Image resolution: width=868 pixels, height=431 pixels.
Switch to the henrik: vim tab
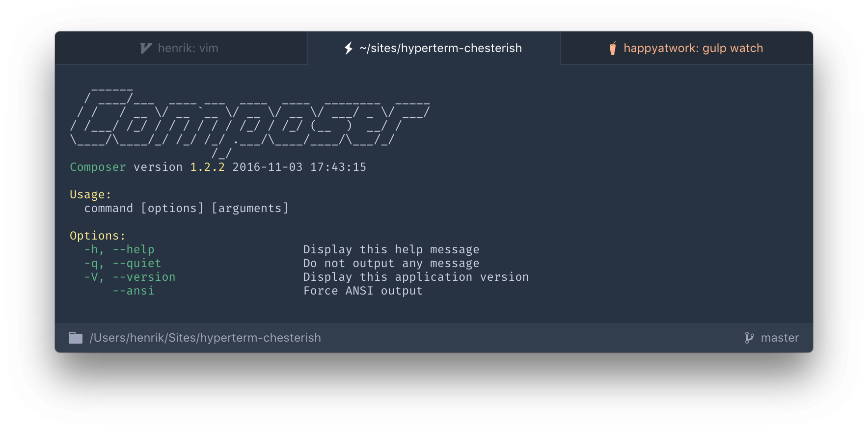(181, 48)
